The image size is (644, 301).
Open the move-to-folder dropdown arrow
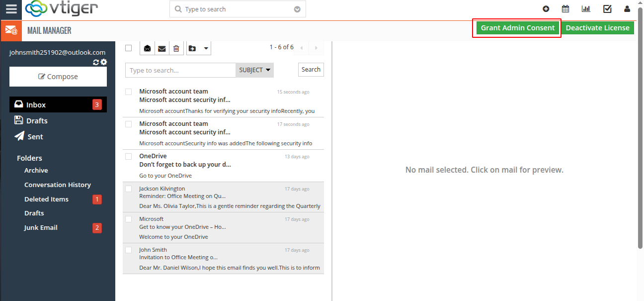click(206, 48)
